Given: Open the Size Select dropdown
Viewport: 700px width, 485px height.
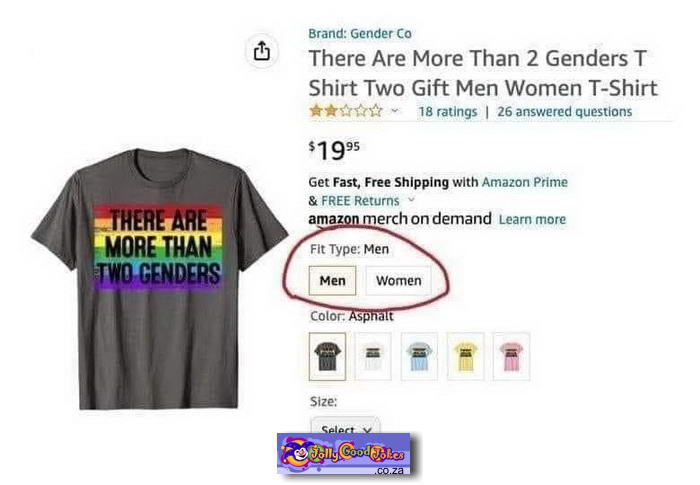Looking at the screenshot, I should 346,428.
